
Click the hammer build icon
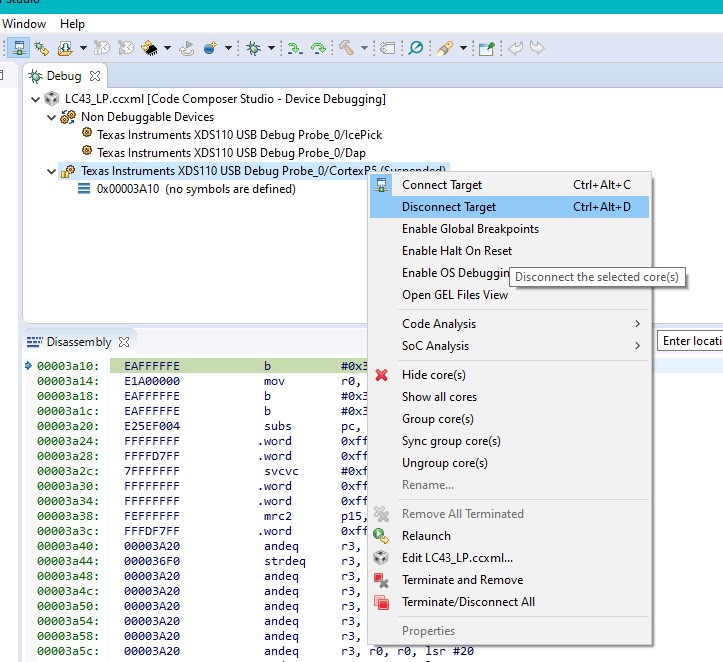point(347,48)
